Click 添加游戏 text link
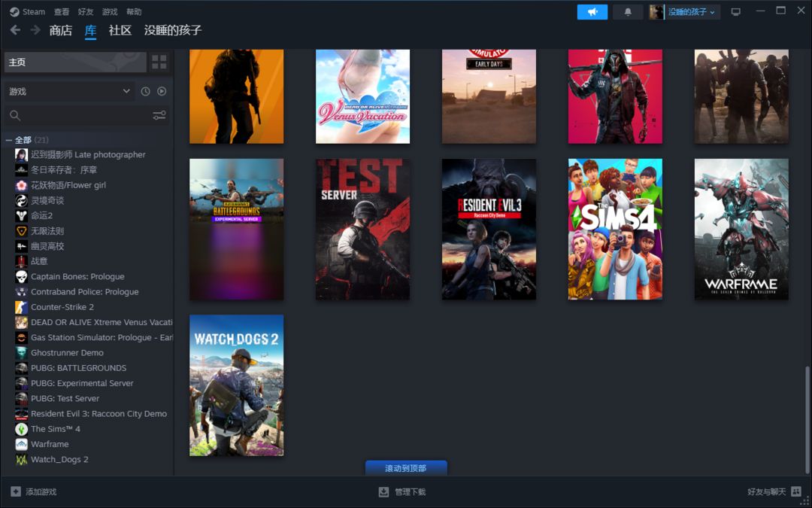This screenshot has width=812, height=508. point(41,492)
